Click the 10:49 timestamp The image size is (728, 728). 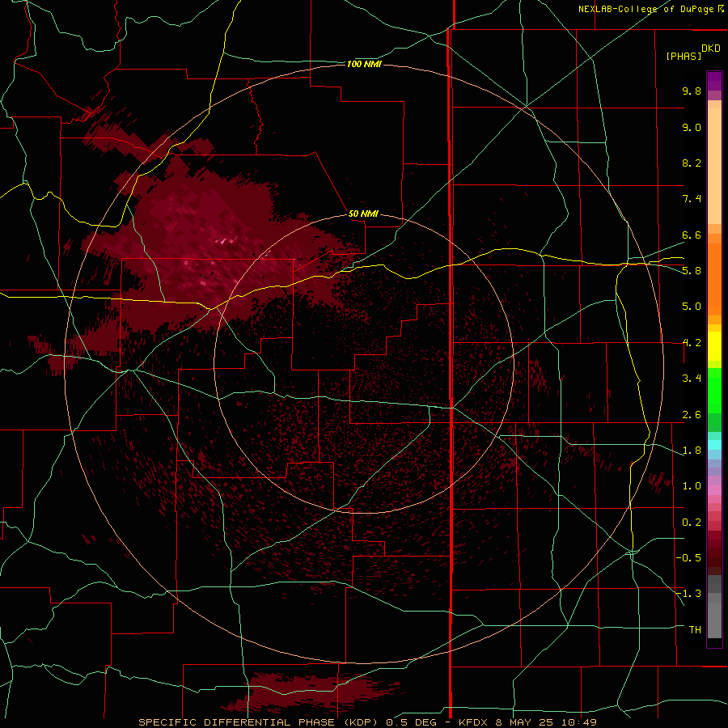point(578,722)
